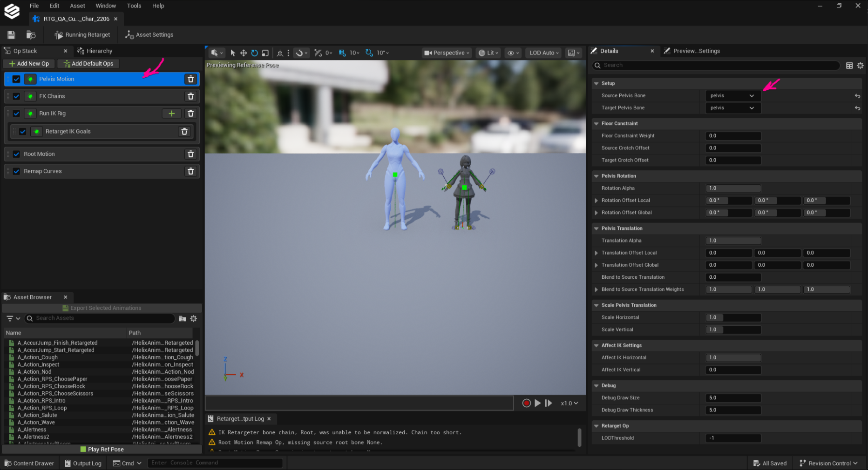
Task: Add a sub-op with Run IK Rig plus icon
Action: pos(172,114)
